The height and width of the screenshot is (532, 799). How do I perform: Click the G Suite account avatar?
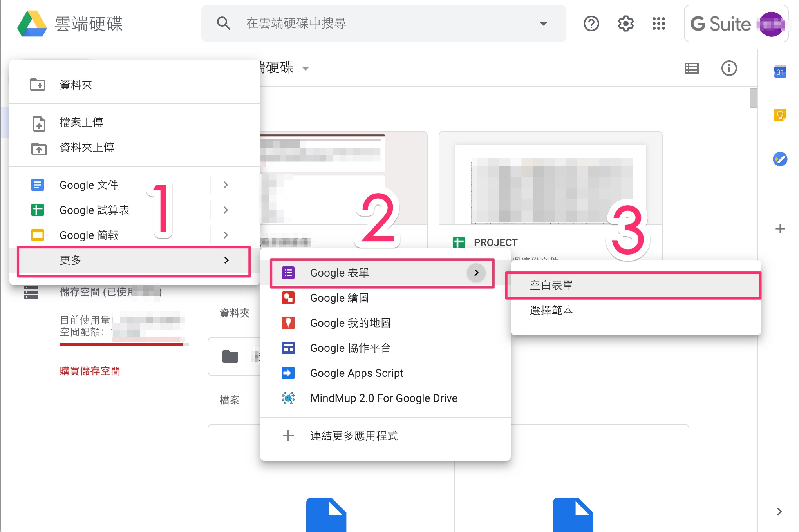[771, 24]
